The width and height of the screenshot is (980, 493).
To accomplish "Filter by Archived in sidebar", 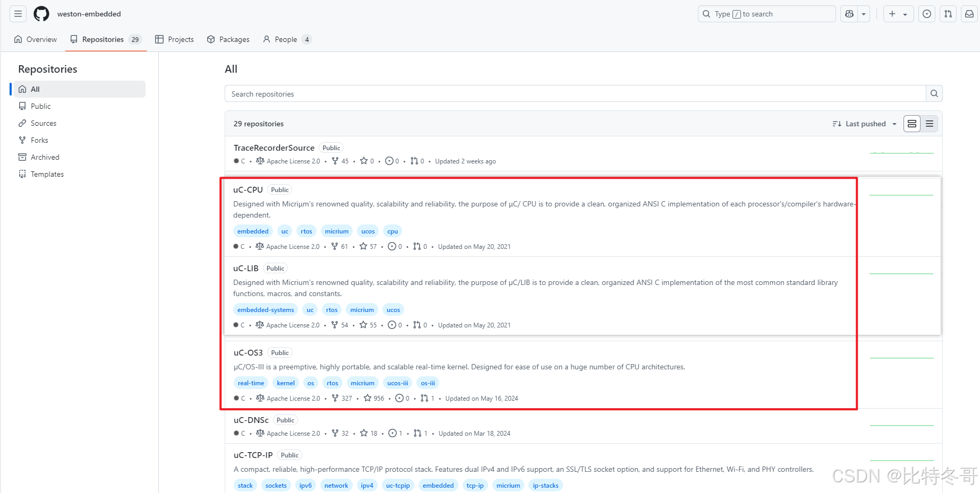I will [x=80, y=157].
